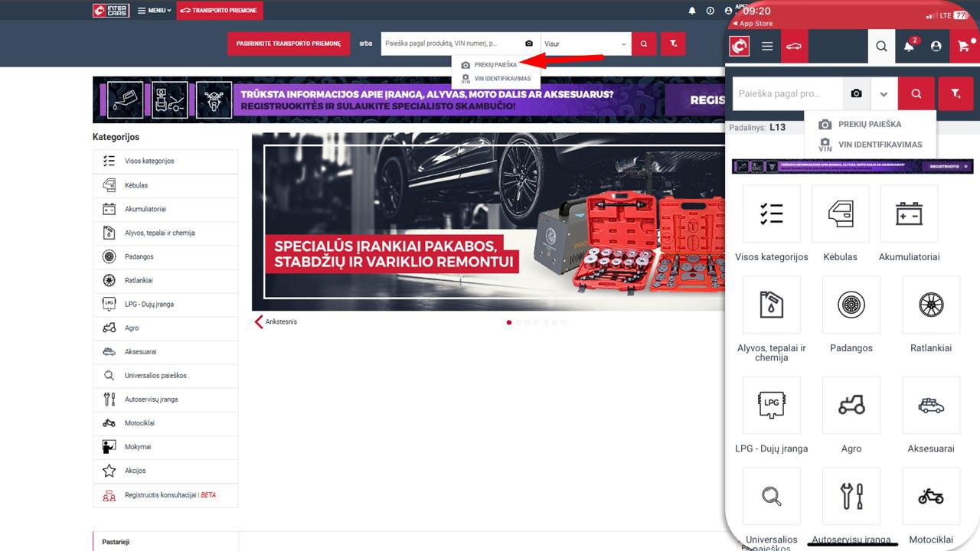980x551 pixels.
Task: Tap the red filter button in mobile app
Action: coord(955,93)
